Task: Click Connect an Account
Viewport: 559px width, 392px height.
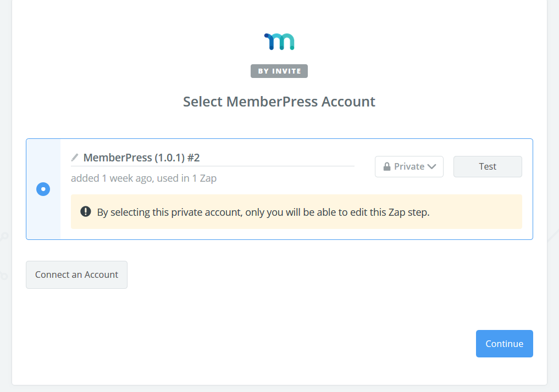Action: pyautogui.click(x=76, y=275)
